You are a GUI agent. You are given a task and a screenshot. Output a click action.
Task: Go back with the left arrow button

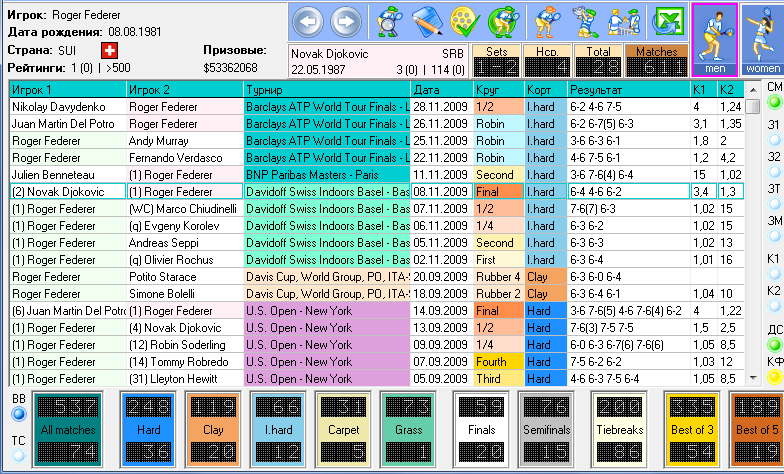(x=308, y=22)
